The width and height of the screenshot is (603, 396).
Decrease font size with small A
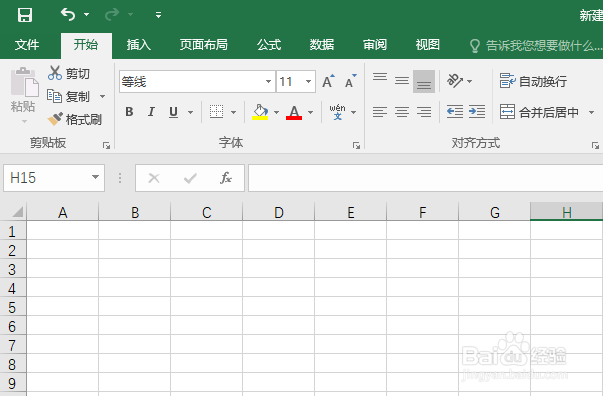point(350,81)
